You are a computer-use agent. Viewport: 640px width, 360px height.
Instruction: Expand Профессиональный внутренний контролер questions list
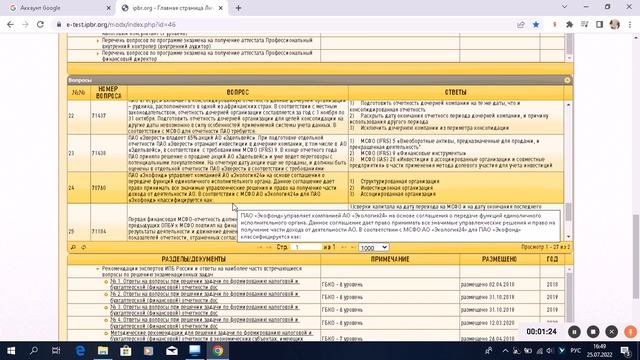click(98, 41)
